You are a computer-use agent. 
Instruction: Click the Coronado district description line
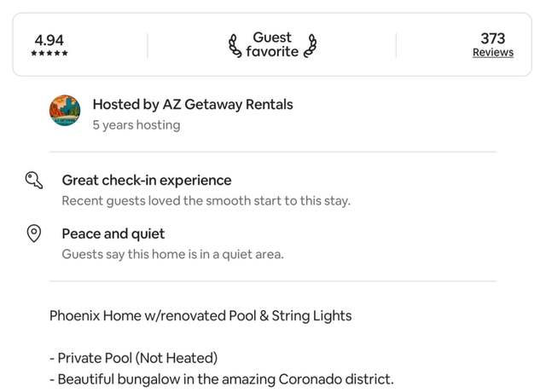[x=222, y=379]
